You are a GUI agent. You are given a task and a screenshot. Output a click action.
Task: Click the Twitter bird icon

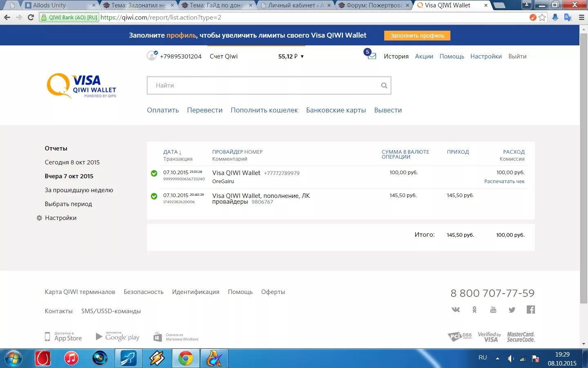pos(512,310)
